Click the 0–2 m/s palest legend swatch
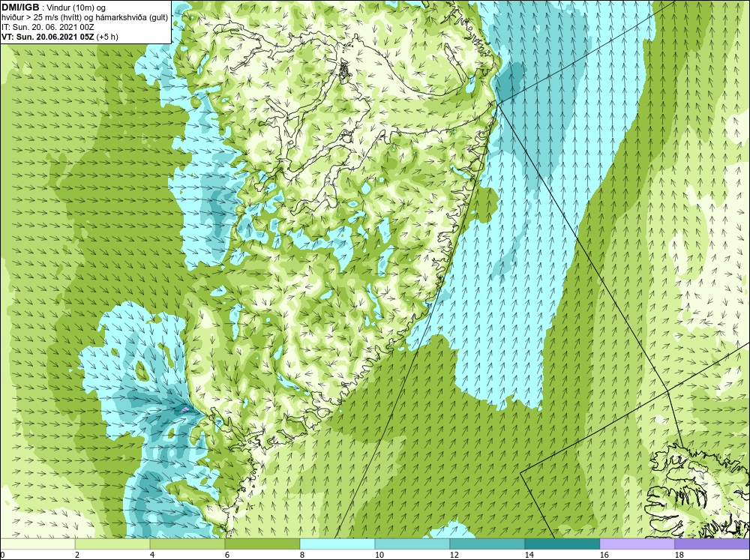Image resolution: width=750 pixels, height=560 pixels. click(37, 544)
